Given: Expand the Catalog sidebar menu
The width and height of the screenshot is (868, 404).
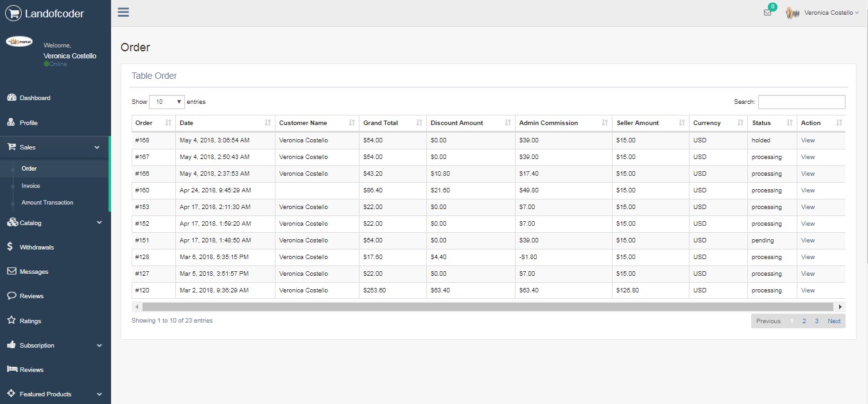Looking at the screenshot, I should [55, 223].
